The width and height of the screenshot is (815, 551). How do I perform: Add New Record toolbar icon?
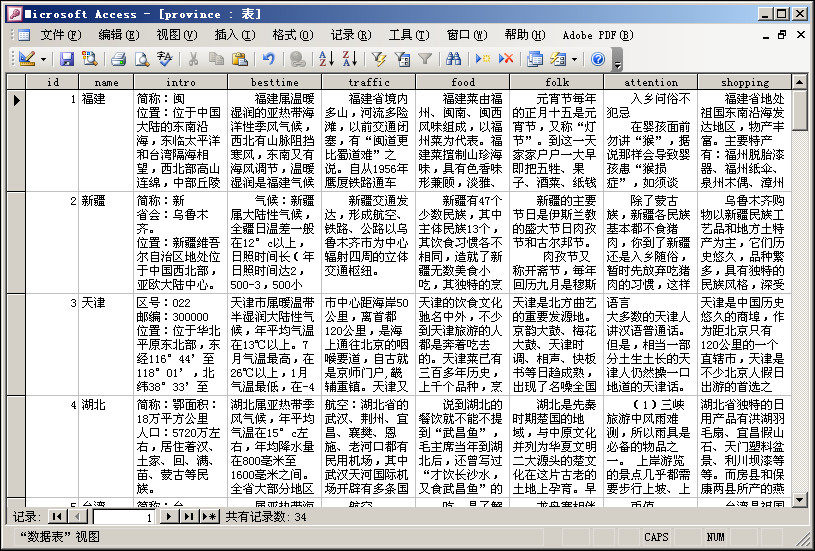click(483, 59)
